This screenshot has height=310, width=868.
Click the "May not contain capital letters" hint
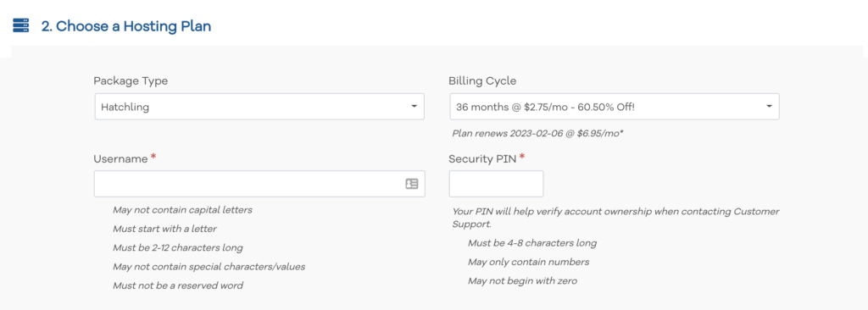(183, 210)
